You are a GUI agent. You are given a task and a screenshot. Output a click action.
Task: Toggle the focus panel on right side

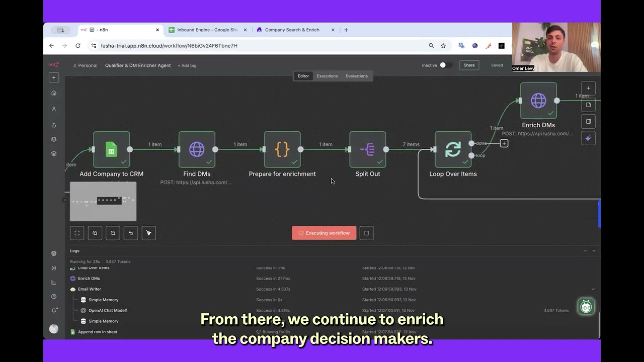[x=588, y=122]
